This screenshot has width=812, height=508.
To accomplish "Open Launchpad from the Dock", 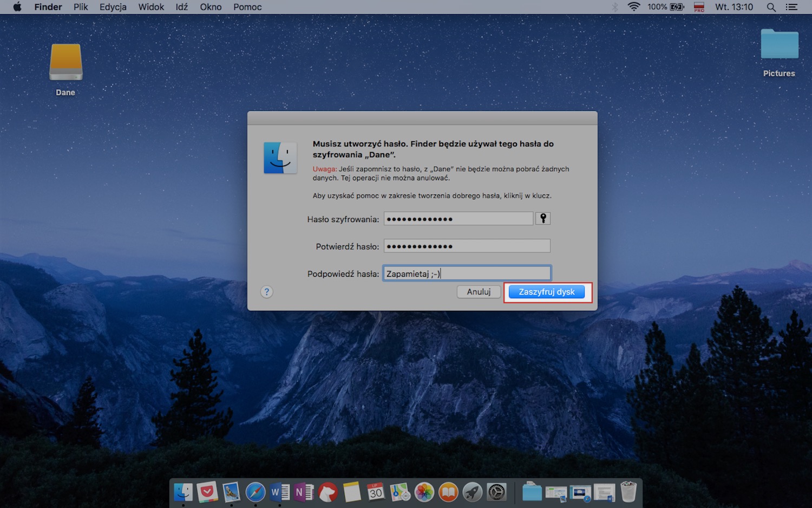I will click(x=472, y=492).
